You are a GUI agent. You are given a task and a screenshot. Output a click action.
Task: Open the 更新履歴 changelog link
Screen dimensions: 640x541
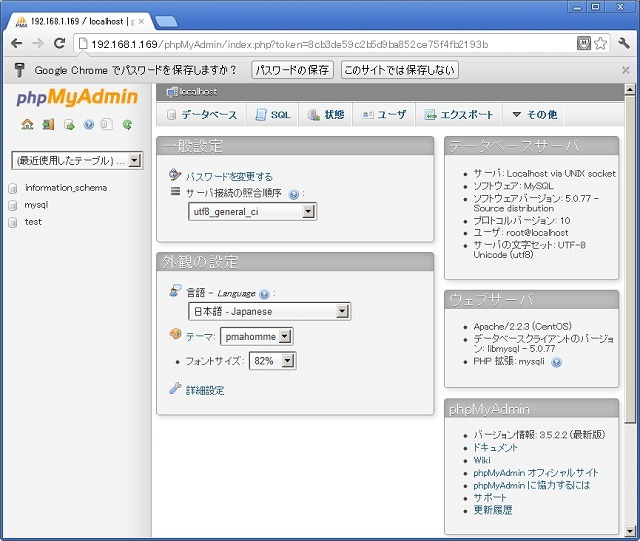(x=493, y=510)
